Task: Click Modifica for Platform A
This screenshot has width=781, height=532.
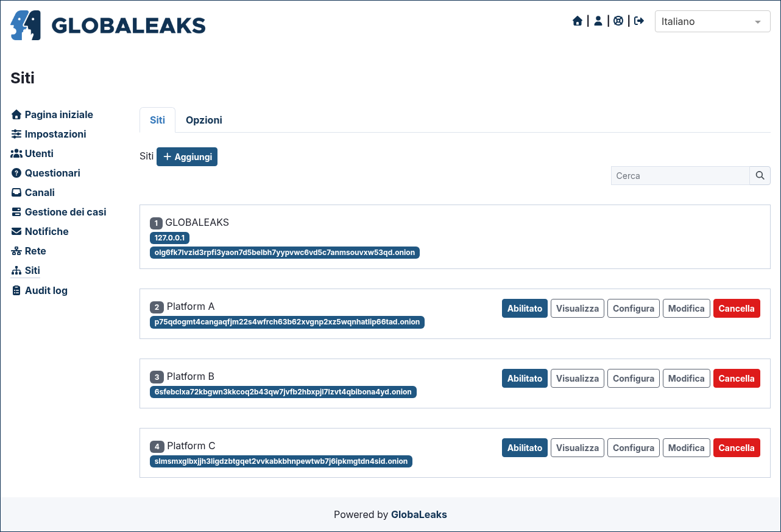Action: coord(687,308)
